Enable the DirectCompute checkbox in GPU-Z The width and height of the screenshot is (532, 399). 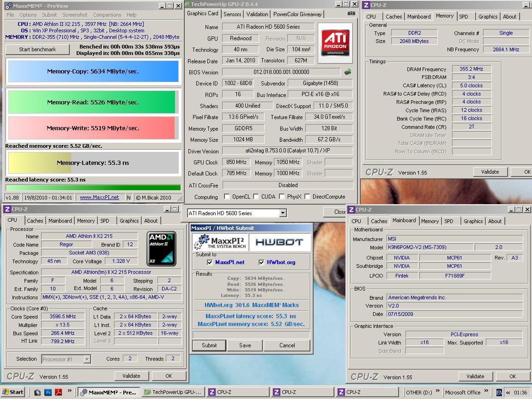(307, 196)
